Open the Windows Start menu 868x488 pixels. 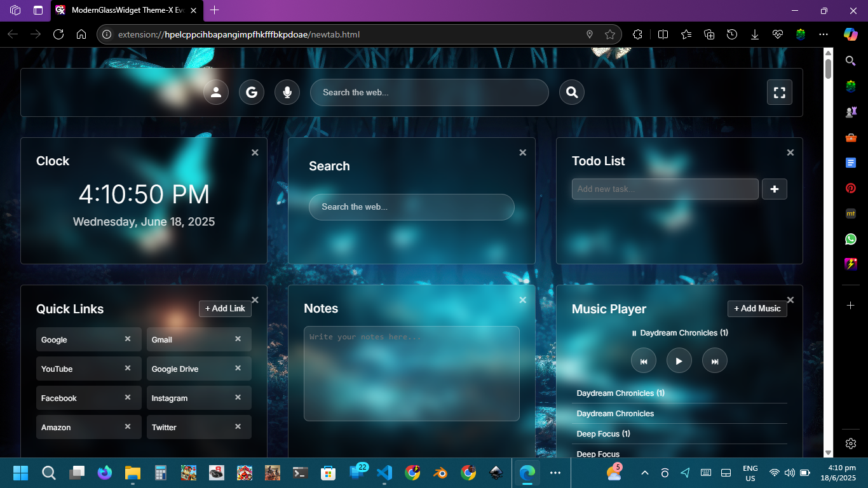pos(20,473)
